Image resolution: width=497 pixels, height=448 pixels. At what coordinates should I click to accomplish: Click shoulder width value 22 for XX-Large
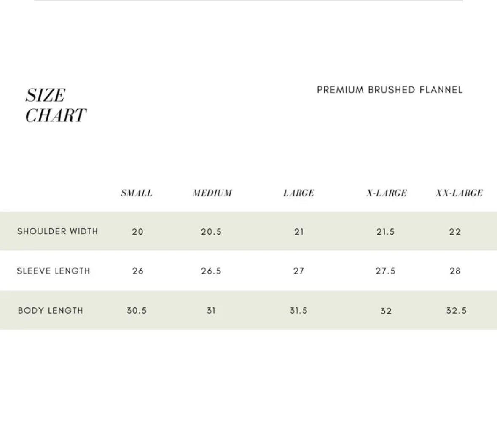[455, 232]
